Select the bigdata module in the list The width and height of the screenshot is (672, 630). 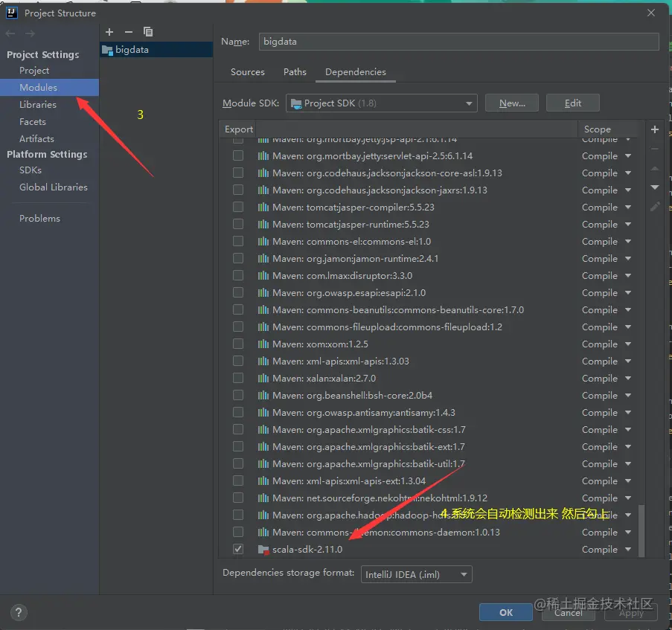click(x=156, y=50)
